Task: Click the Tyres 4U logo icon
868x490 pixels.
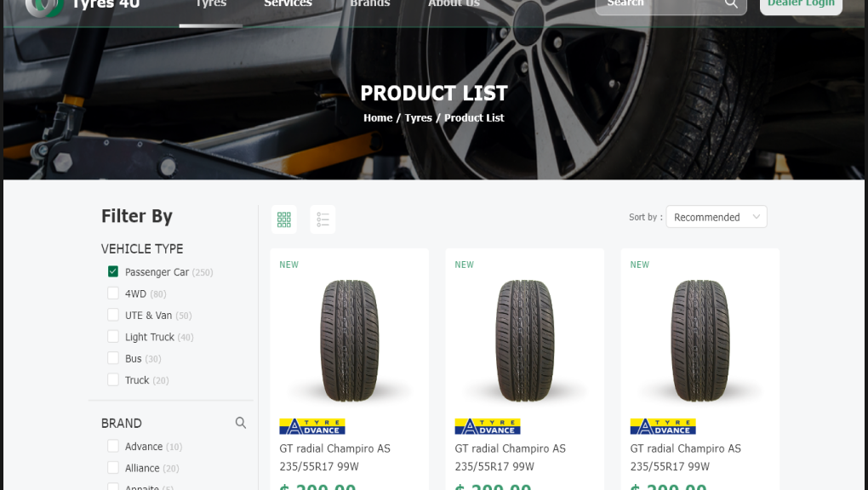Action: coord(44,7)
